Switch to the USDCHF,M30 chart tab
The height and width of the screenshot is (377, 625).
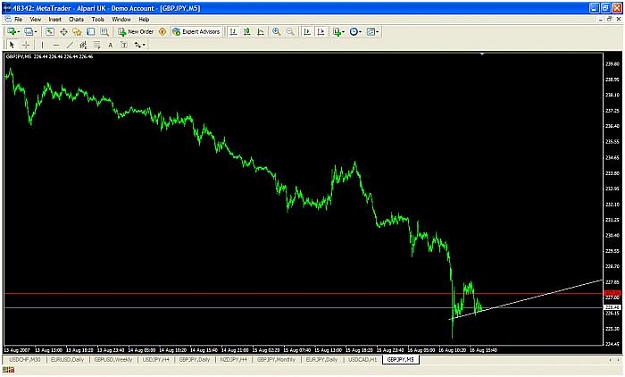(x=25, y=360)
